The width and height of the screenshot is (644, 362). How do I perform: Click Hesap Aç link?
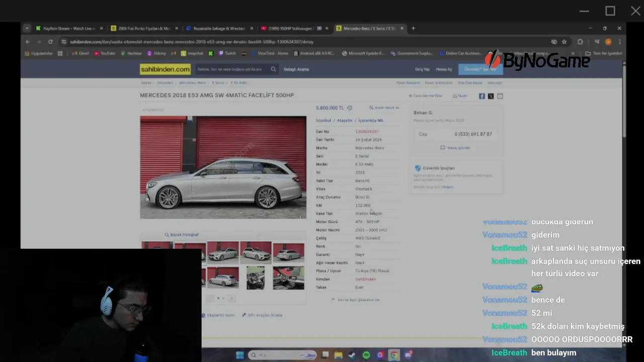pos(444,69)
